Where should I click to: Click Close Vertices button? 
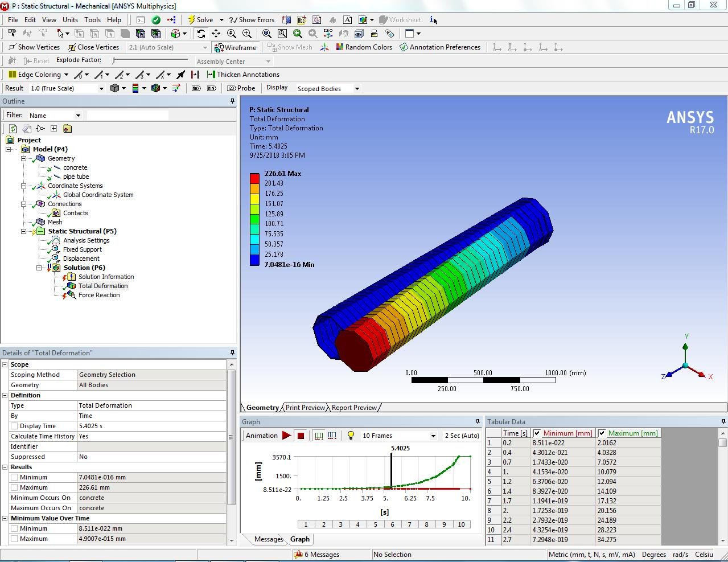click(93, 47)
